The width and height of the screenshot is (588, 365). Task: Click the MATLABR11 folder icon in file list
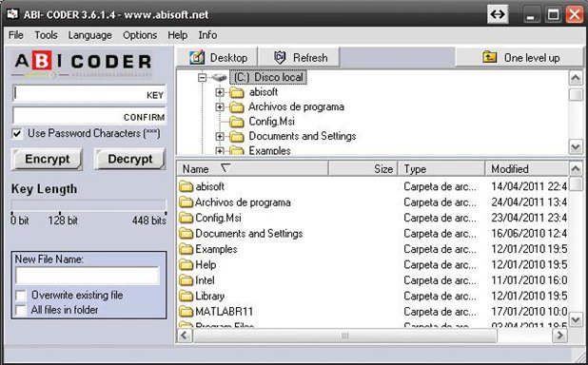(x=186, y=312)
